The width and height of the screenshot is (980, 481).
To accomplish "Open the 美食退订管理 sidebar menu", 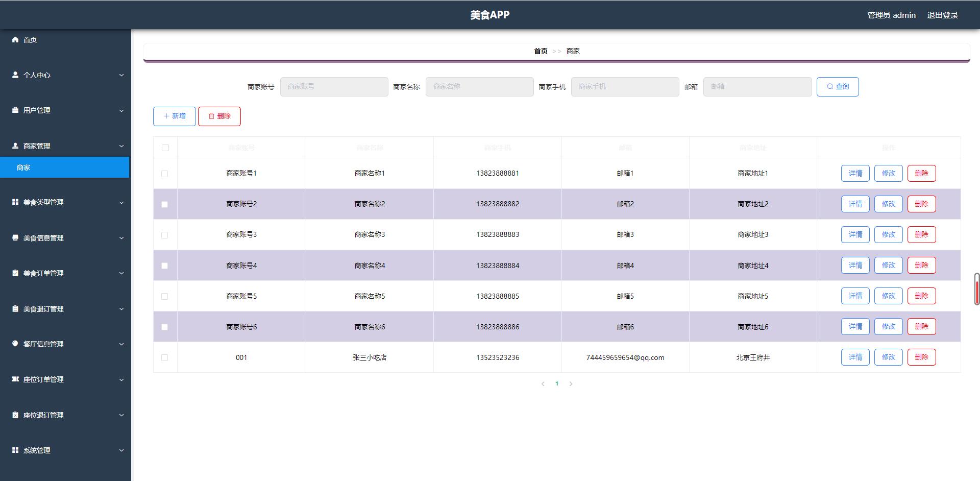I will pyautogui.click(x=43, y=309).
